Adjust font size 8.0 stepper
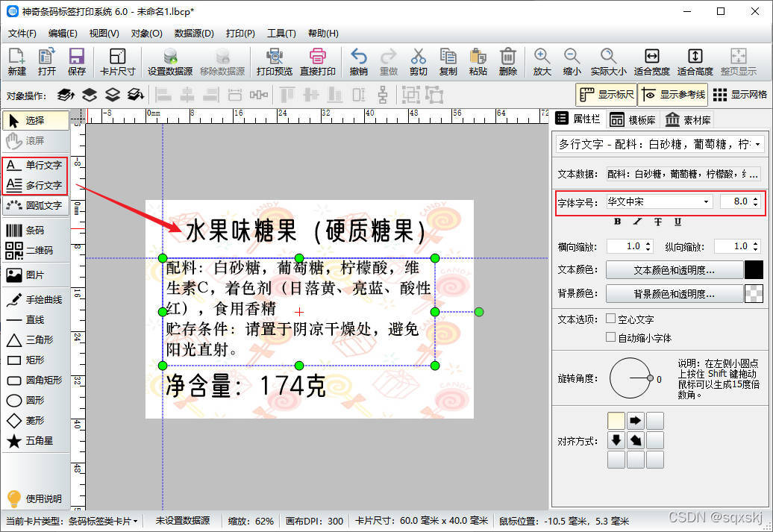 pos(755,201)
